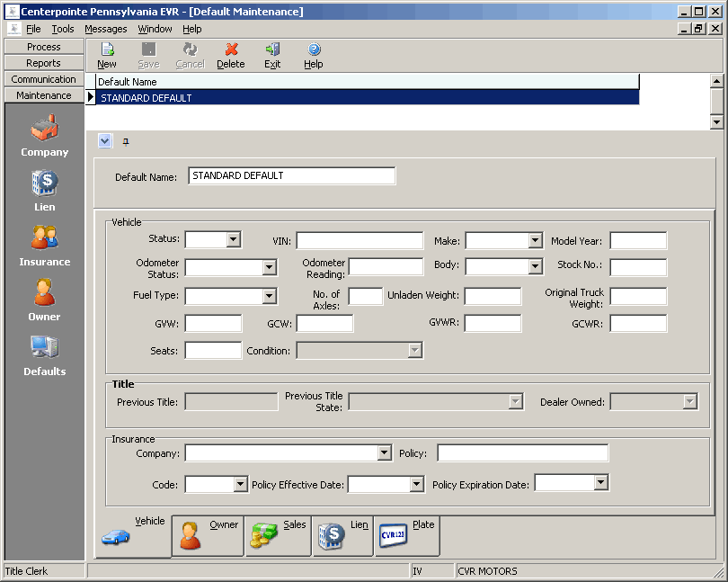Create a new record with the New icon
Image resolution: width=728 pixels, height=582 pixels.
point(107,56)
